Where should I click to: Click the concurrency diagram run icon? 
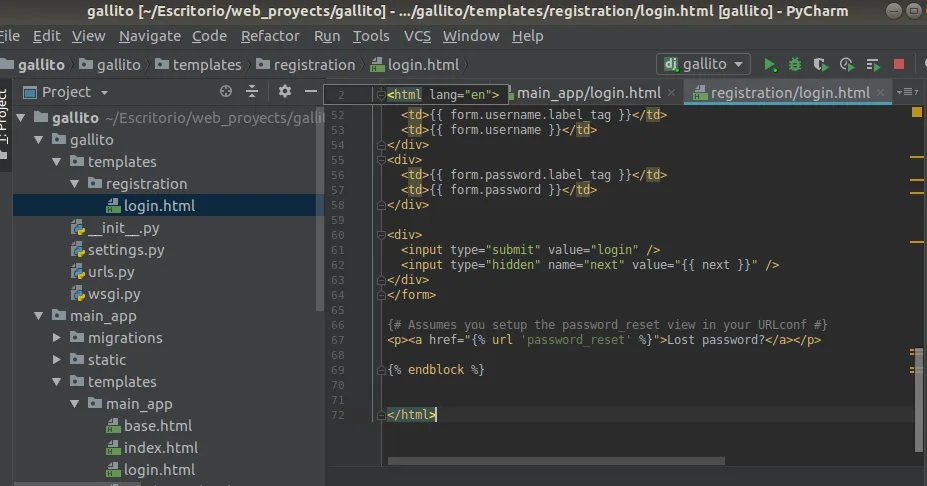[873, 65]
